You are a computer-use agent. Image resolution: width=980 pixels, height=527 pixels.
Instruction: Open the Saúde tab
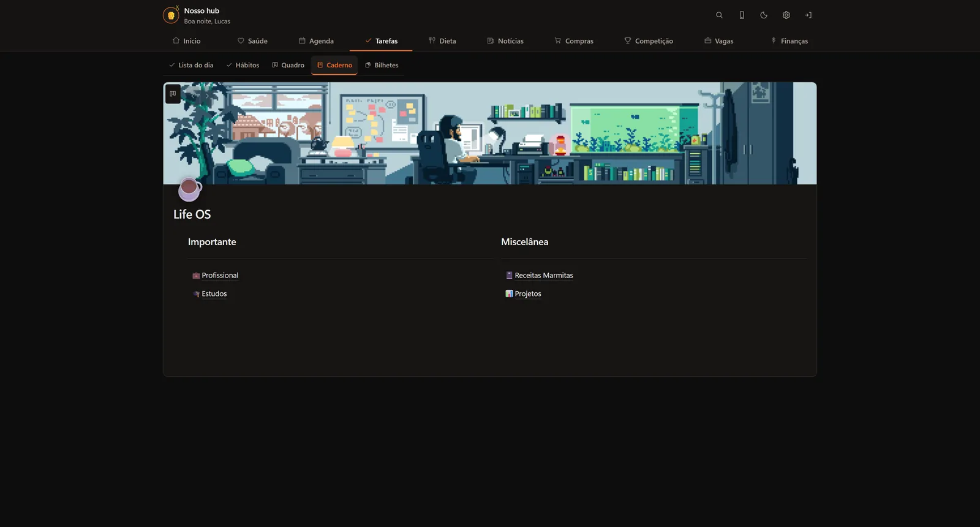[x=252, y=41]
